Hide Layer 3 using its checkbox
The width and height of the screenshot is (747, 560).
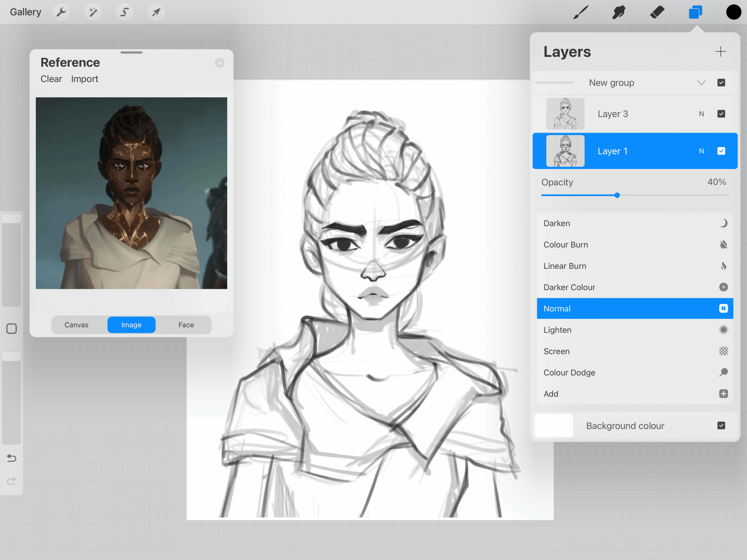click(x=721, y=114)
